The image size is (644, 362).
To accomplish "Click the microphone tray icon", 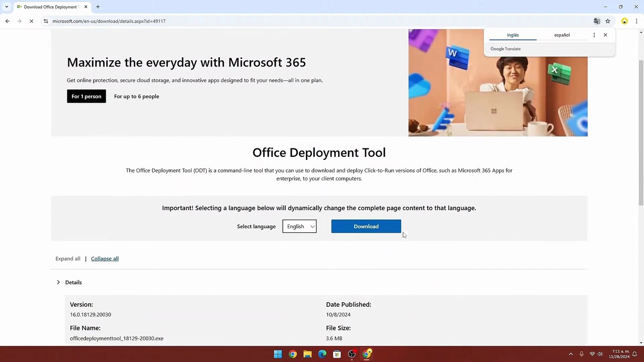I will tap(582, 354).
